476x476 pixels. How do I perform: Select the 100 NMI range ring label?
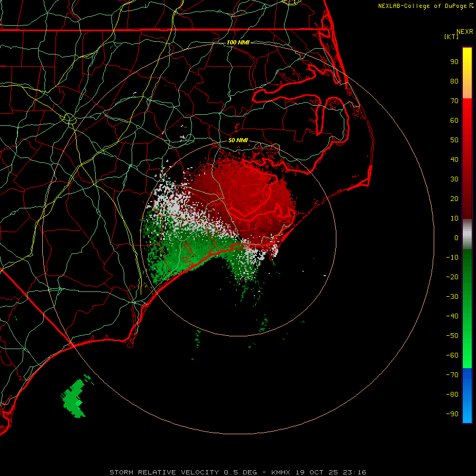click(x=238, y=42)
